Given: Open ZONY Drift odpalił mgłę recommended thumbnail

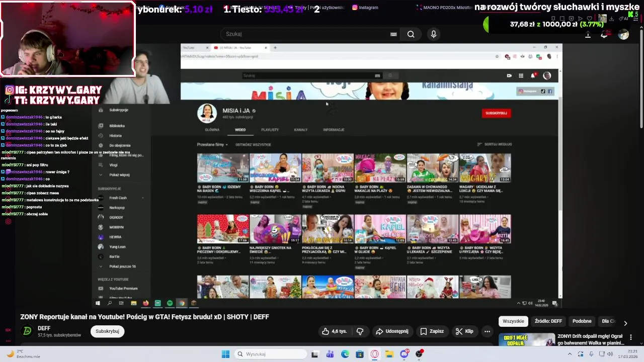Looking at the screenshot, I should click(527, 339).
